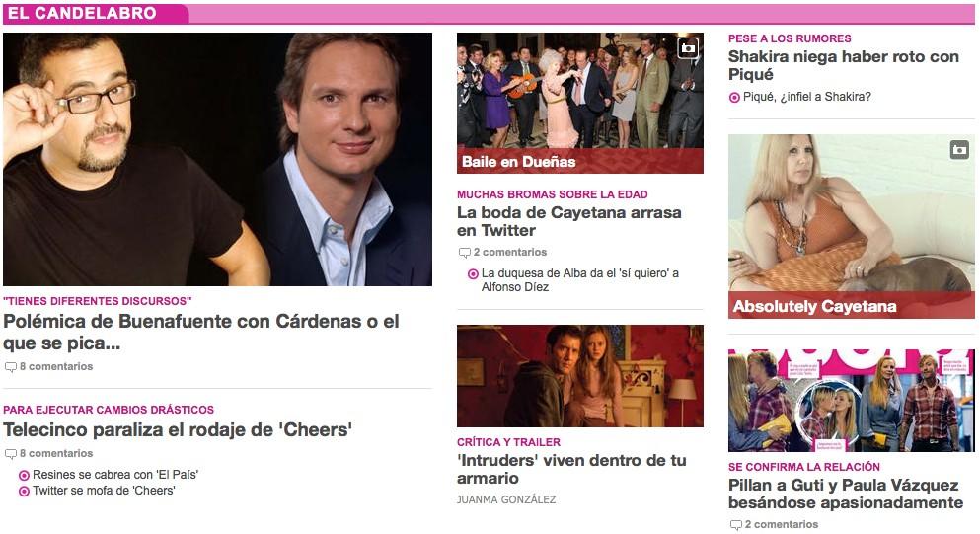Open the camera gallery icon on the Baile en Dueñas photo
Image resolution: width=980 pixels, height=534 pixels.
point(688,48)
